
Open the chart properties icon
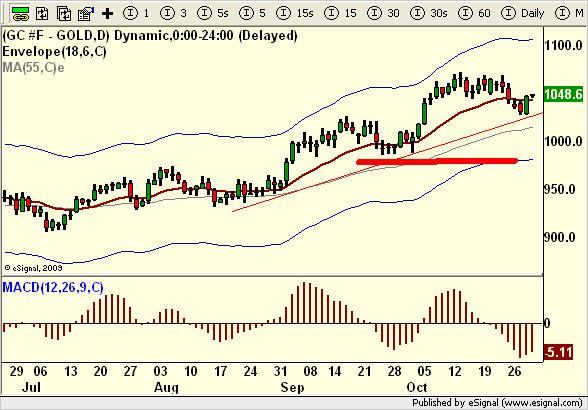click(86, 14)
